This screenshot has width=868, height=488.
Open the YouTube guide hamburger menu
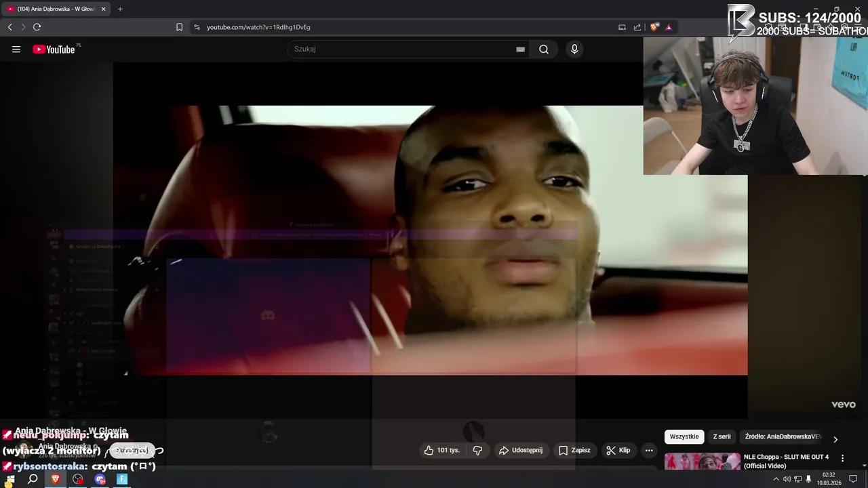[16, 49]
